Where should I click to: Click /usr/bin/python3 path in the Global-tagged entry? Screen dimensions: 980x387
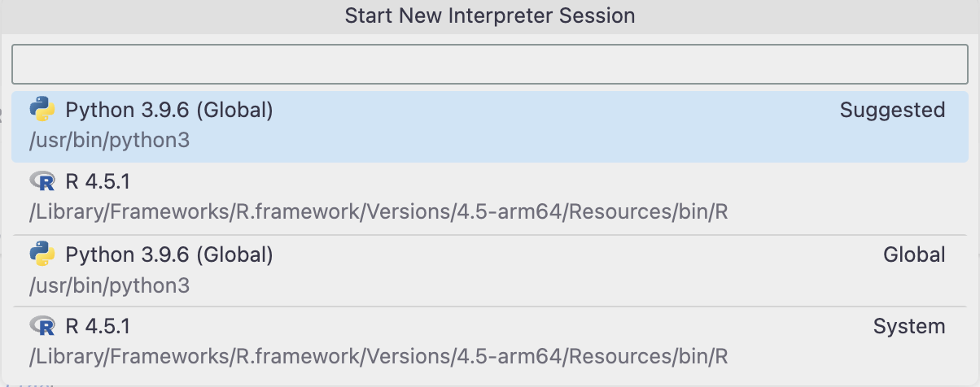pos(109,285)
